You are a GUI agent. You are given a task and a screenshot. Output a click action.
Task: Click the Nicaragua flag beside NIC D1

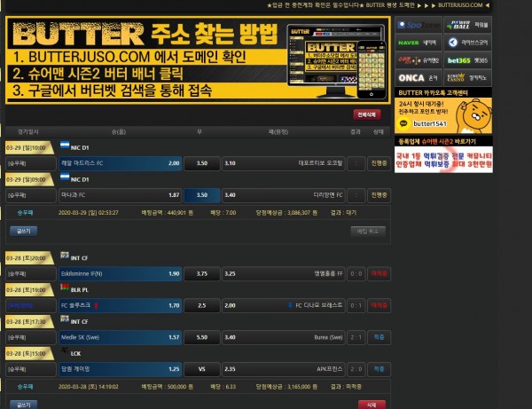(64, 145)
